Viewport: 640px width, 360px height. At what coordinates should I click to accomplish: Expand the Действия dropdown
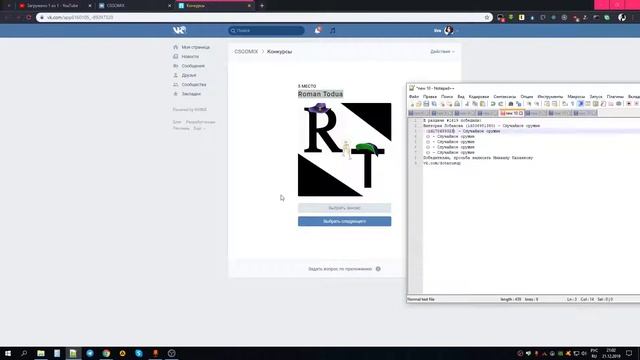442,51
